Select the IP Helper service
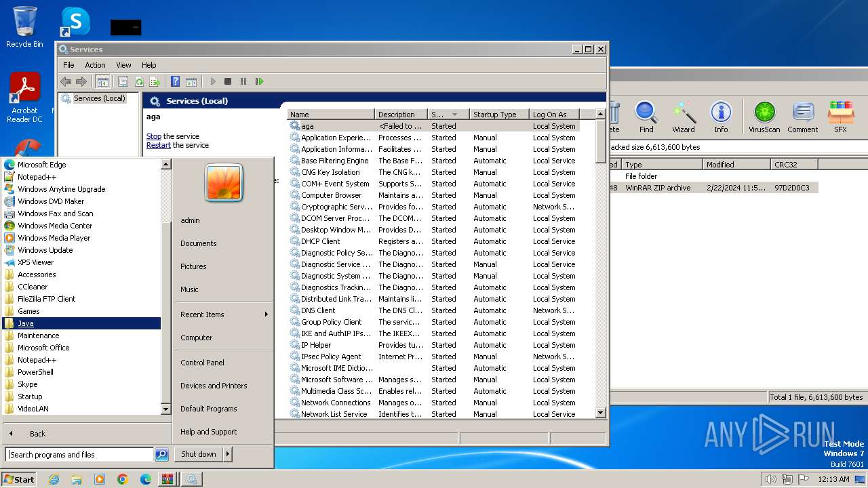Viewport: 868px width, 488px height. [434, 345]
